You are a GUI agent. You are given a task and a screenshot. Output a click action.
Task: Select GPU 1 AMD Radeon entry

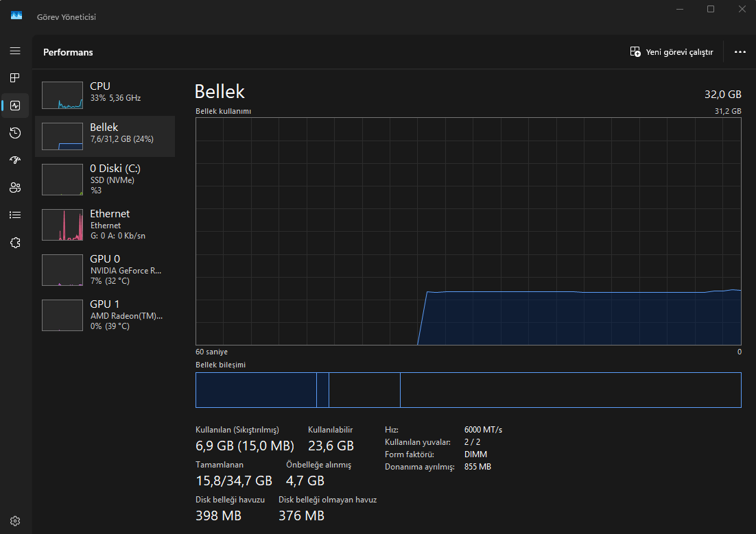pyautogui.click(x=105, y=315)
